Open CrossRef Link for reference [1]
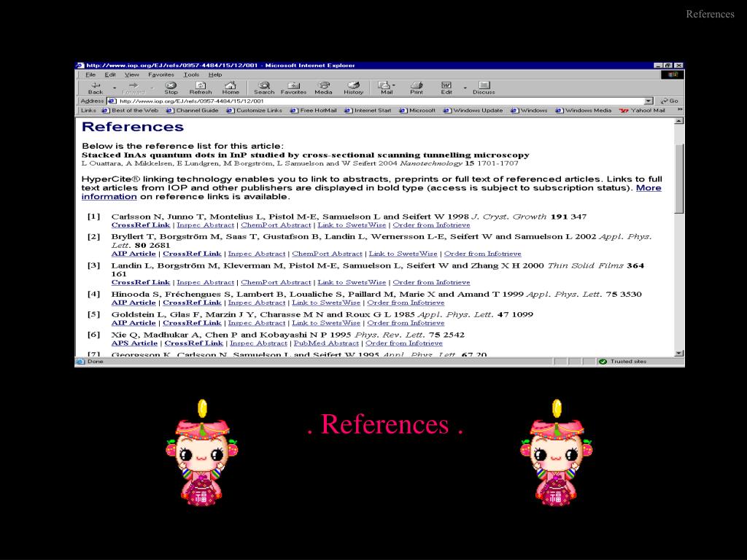 (x=141, y=225)
